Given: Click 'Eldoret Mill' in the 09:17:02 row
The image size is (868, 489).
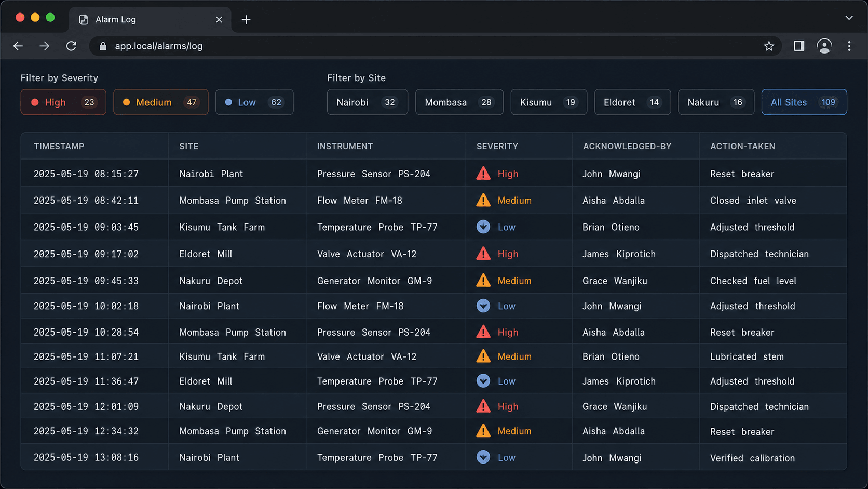Looking at the screenshot, I should [x=206, y=254].
